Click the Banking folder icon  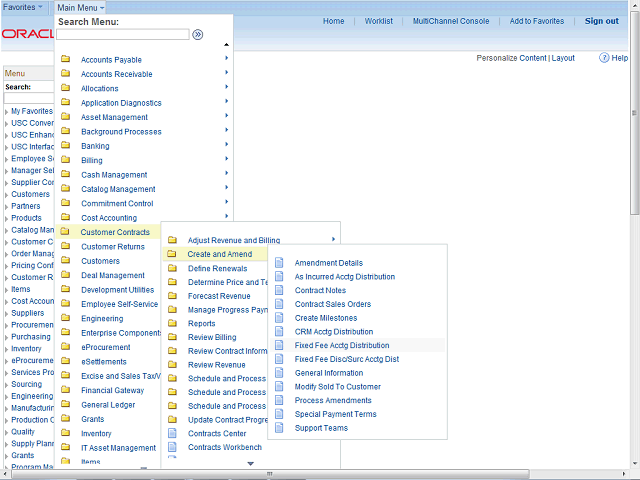[66, 146]
